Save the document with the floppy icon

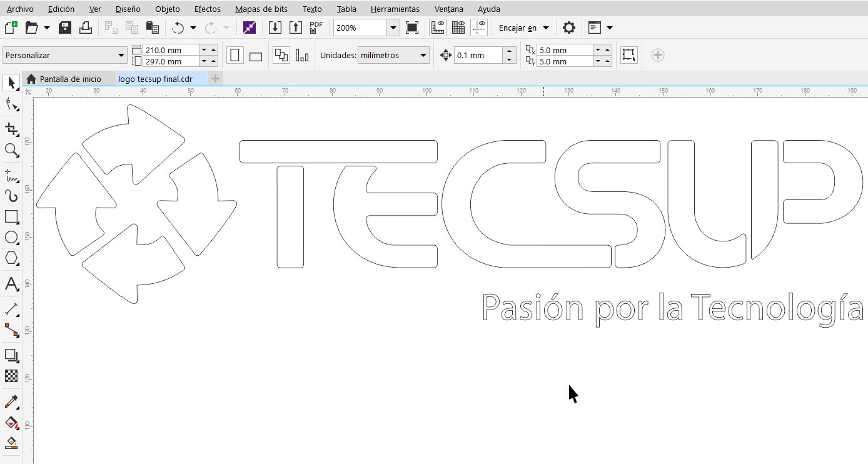coord(65,28)
